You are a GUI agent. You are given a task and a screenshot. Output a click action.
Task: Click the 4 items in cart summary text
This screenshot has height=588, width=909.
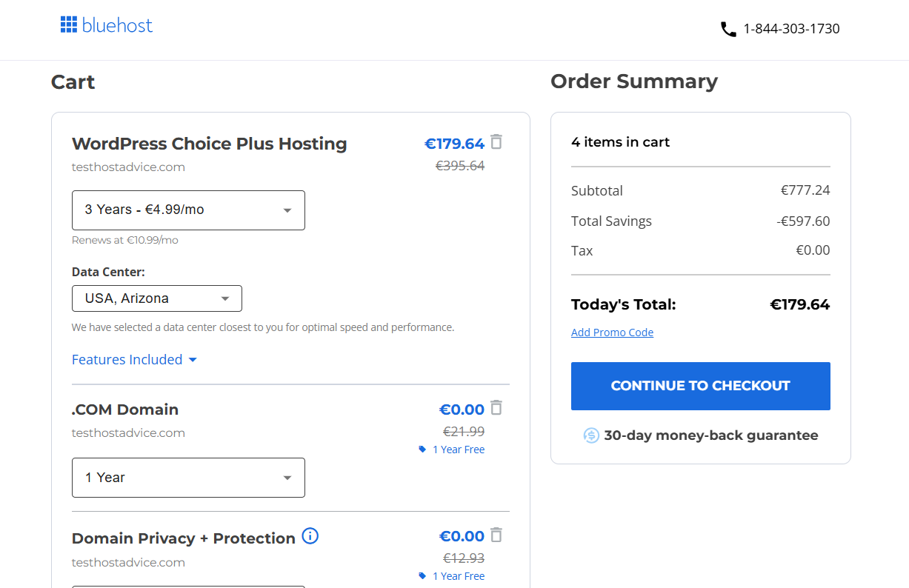pos(621,141)
